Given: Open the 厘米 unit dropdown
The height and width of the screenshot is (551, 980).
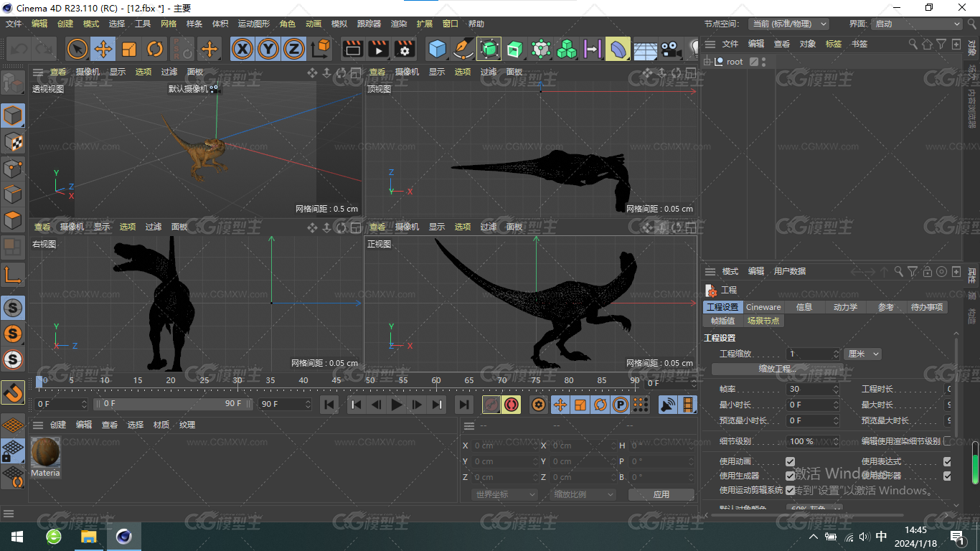Looking at the screenshot, I should click(862, 354).
